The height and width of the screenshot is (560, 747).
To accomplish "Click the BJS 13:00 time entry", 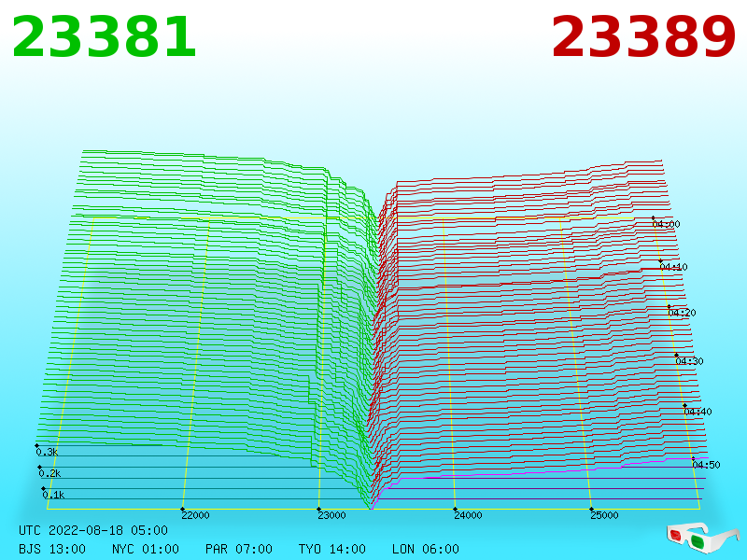I will (52, 549).
